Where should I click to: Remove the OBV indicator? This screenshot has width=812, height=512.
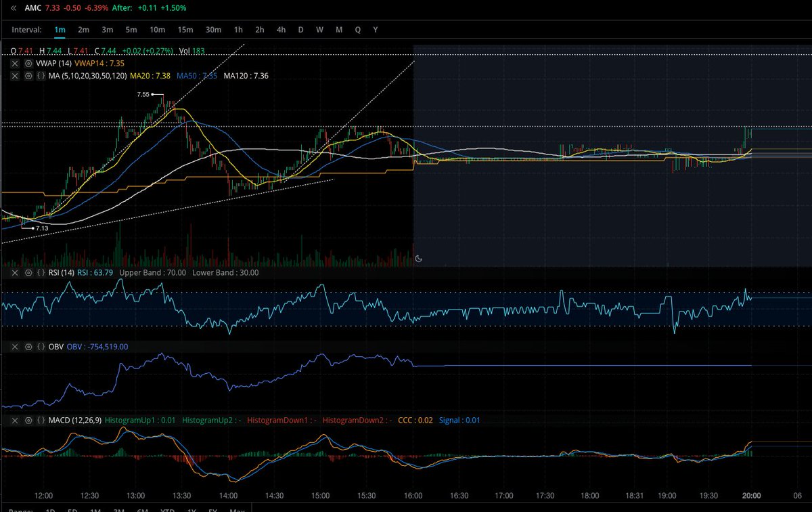tap(14, 346)
